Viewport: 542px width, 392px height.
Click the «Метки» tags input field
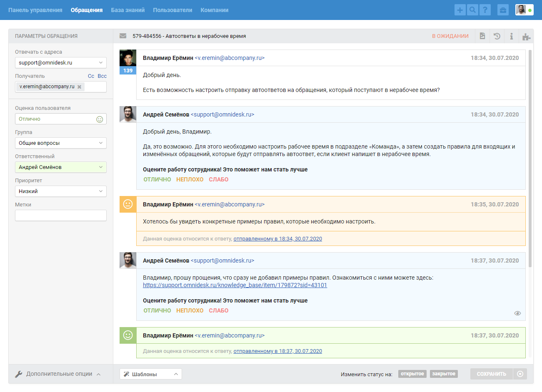(x=61, y=216)
